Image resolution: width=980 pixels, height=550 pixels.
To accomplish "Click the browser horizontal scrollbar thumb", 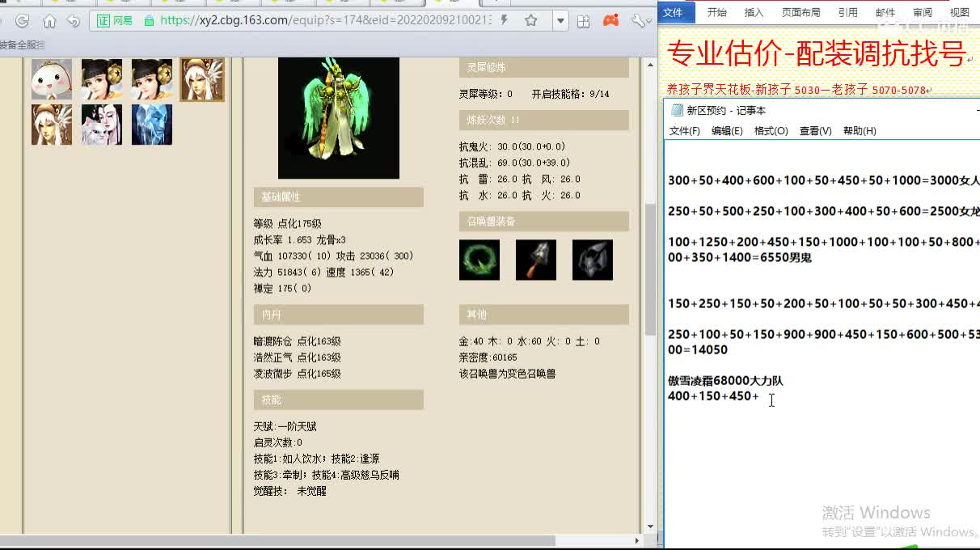I will pyautogui.click(x=277, y=539).
